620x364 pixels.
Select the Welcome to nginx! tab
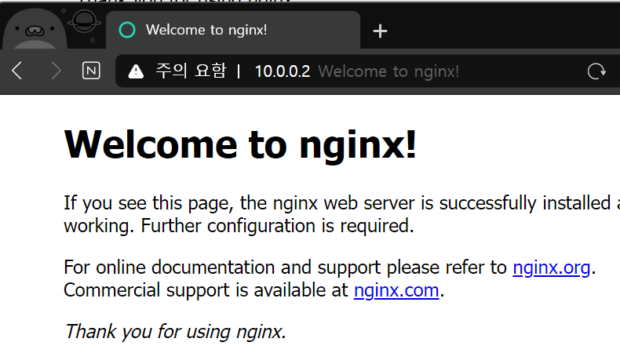tap(233, 30)
